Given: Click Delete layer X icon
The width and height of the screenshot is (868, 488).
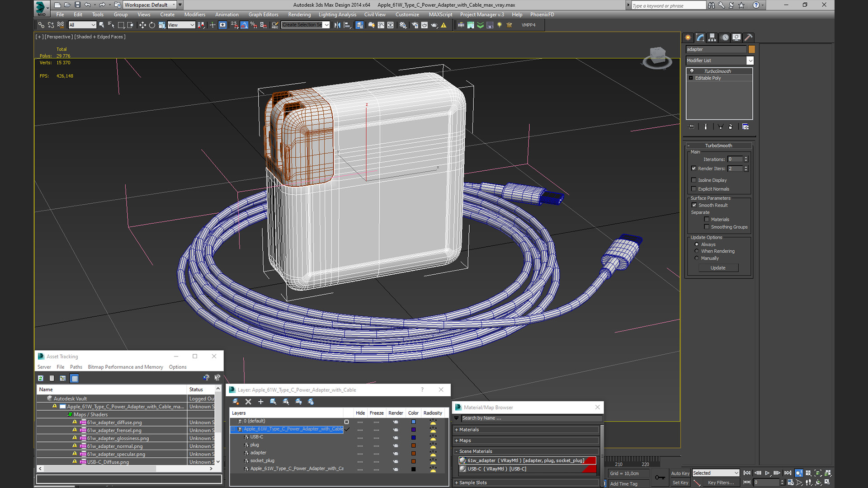Looking at the screenshot, I should click(x=248, y=402).
